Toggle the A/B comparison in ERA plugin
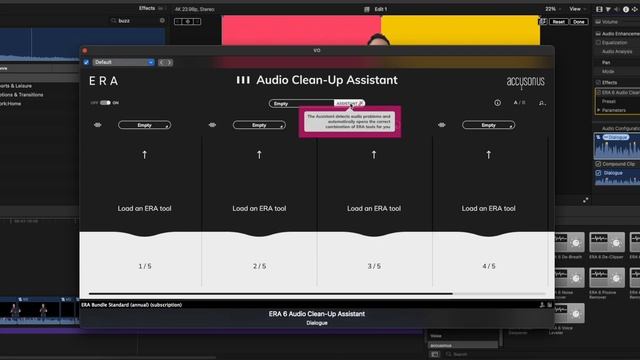 click(x=519, y=103)
